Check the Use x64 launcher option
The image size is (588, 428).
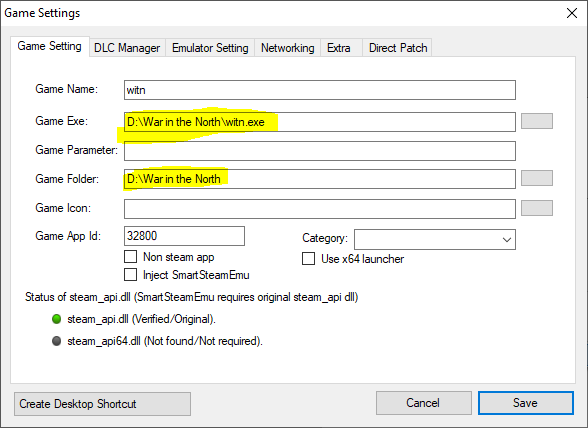pos(308,259)
